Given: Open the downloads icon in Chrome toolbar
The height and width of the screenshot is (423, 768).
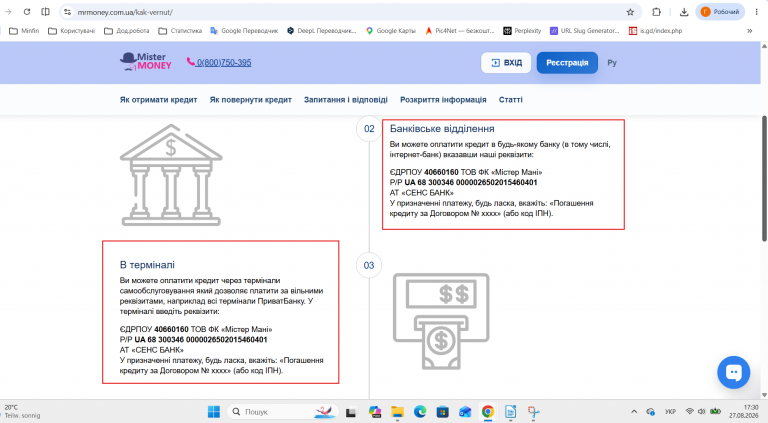Looking at the screenshot, I should pos(684,12).
